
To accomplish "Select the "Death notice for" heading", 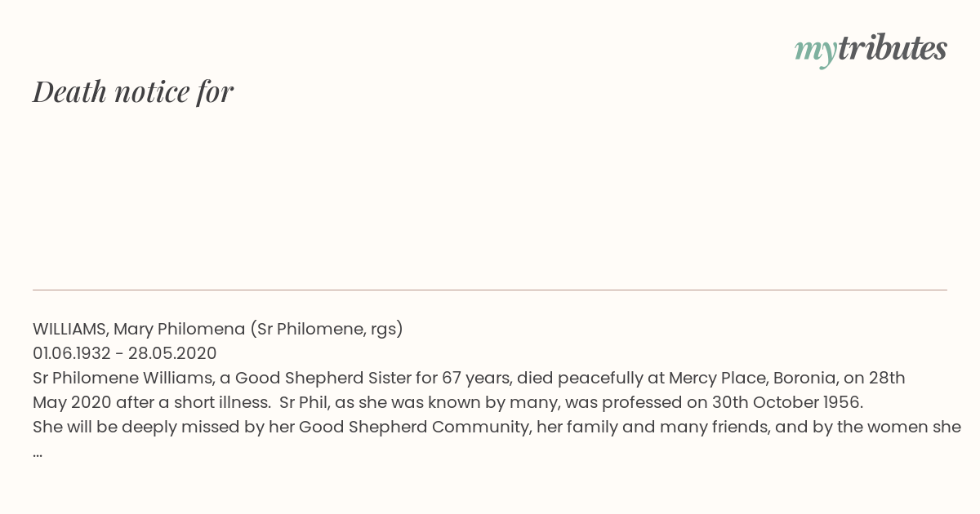I will pyautogui.click(x=133, y=91).
